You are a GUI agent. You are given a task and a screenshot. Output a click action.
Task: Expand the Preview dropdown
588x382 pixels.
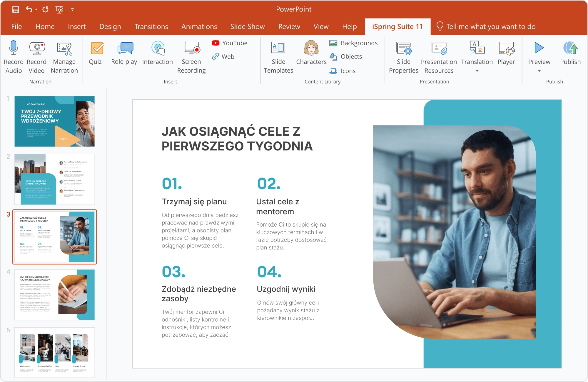click(x=539, y=71)
